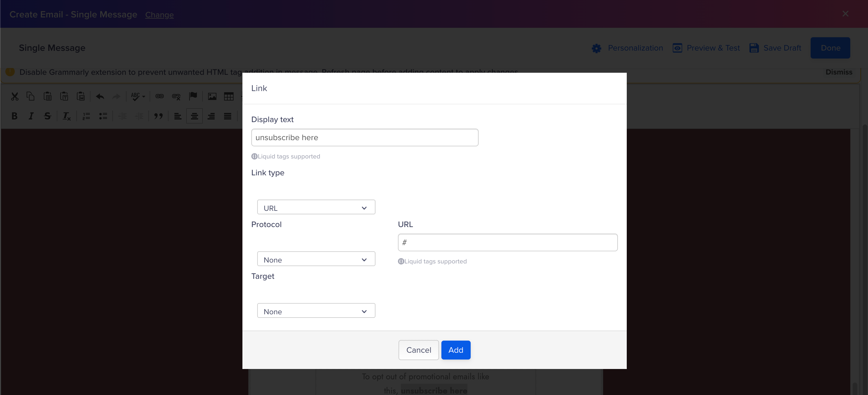This screenshot has height=395, width=868.
Task: Click the Unlink icon
Action: coord(176,96)
